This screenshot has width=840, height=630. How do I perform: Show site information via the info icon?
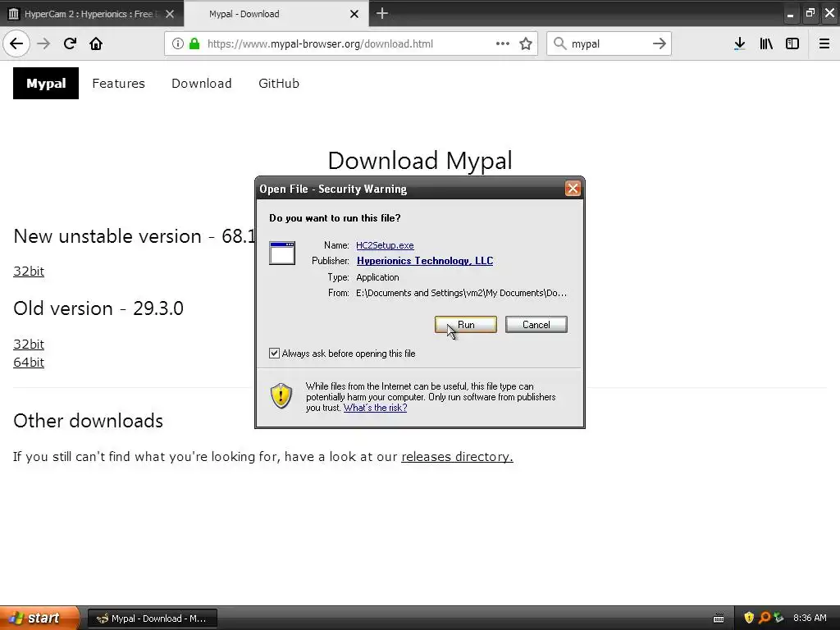tap(177, 43)
